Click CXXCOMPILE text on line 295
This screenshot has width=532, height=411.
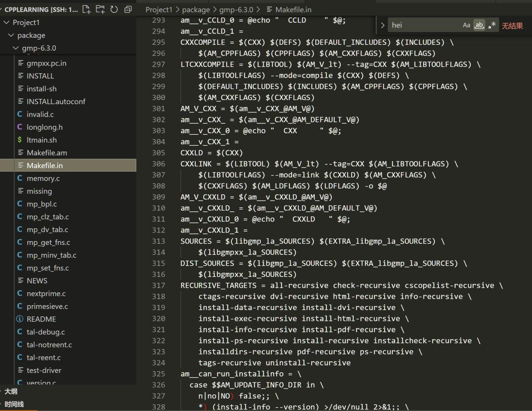(203, 42)
